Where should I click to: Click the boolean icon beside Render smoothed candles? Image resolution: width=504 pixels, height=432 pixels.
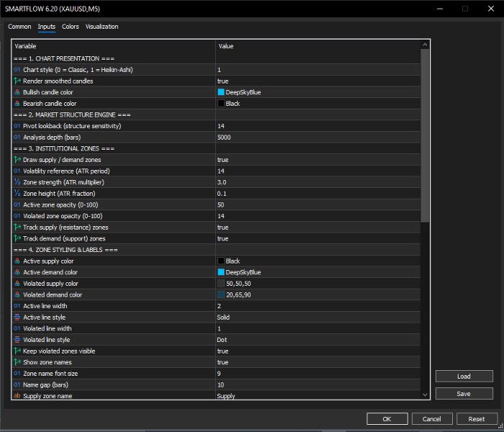(x=17, y=81)
